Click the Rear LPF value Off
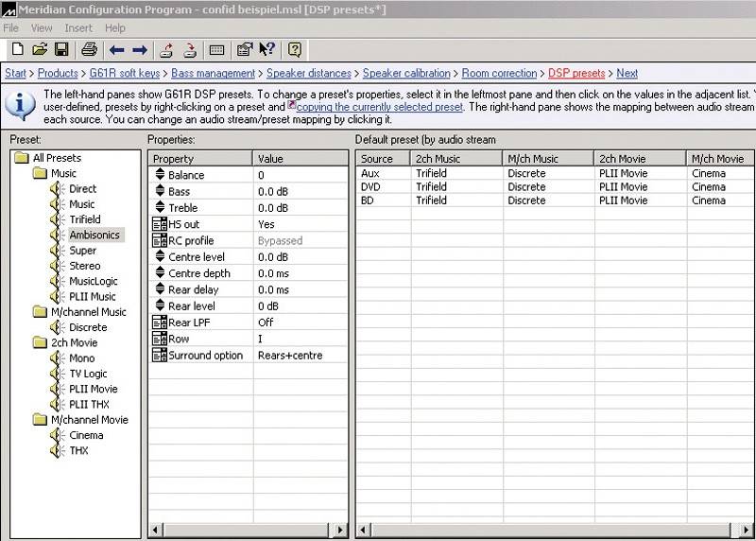 (x=266, y=322)
